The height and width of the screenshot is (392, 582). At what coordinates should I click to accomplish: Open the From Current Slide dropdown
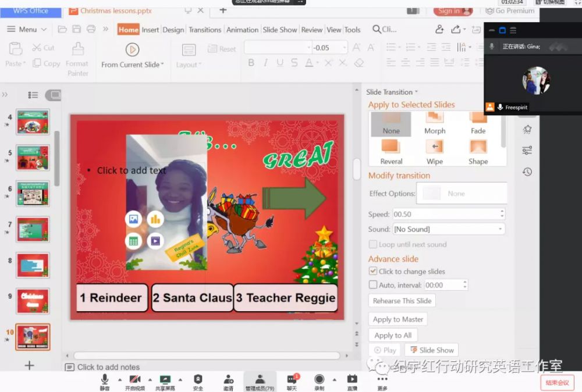[162, 65]
